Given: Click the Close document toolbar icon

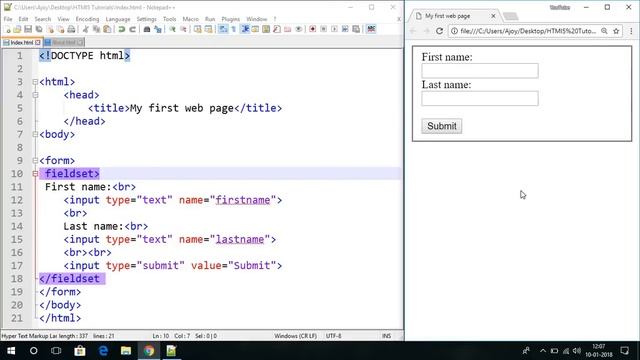Looking at the screenshot, I should pos(51,29).
